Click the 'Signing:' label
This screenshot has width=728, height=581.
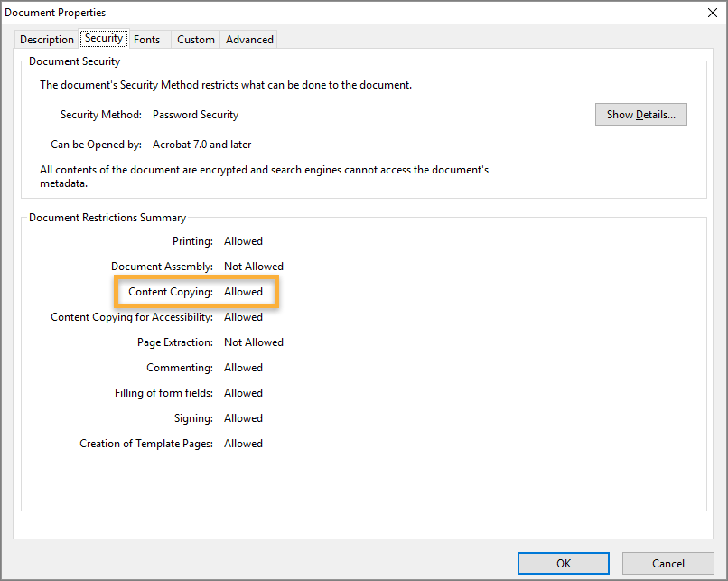(193, 418)
